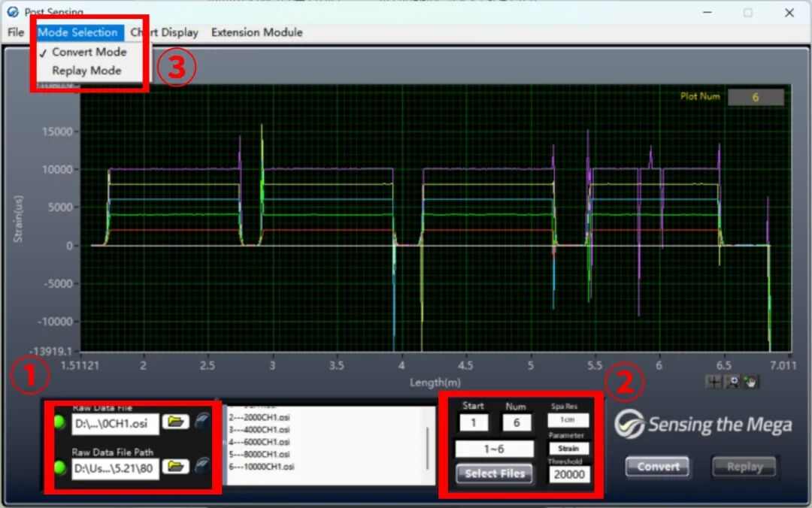Choose the checked Convert Mode option
The height and width of the screenshot is (508, 812).
click(x=89, y=52)
